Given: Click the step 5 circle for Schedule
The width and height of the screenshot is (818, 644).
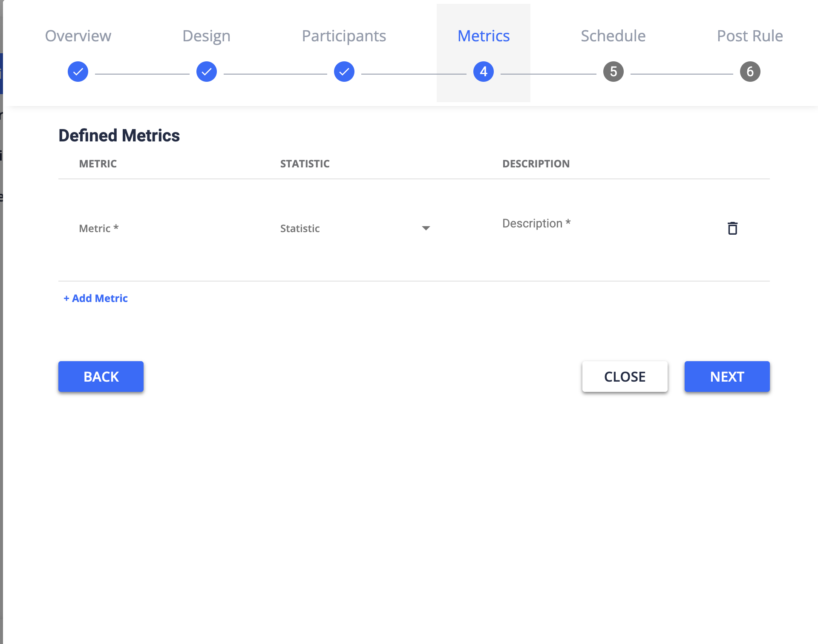Looking at the screenshot, I should pyautogui.click(x=613, y=72).
